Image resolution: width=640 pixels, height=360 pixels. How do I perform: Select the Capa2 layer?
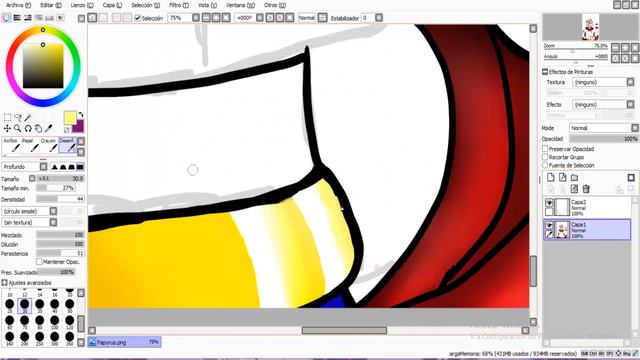click(x=587, y=207)
